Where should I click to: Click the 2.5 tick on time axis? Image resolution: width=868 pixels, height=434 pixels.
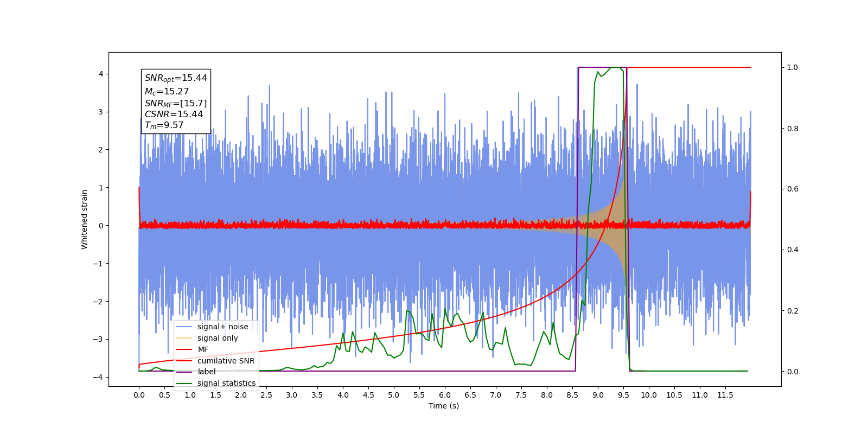266,395
